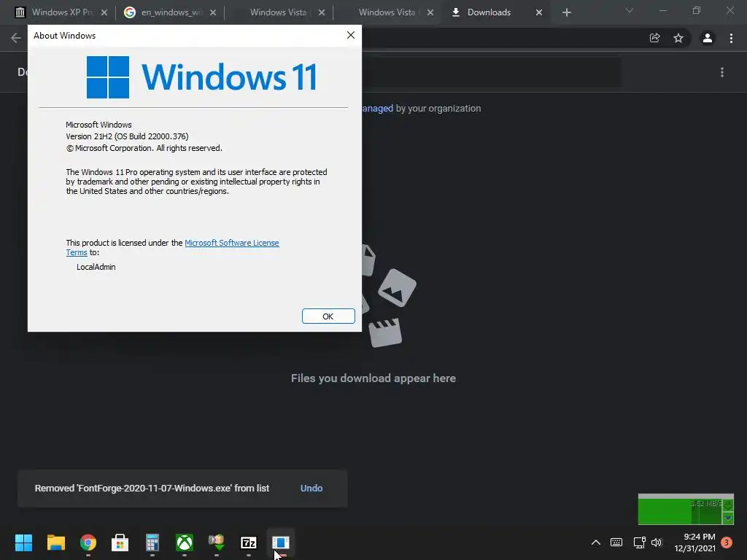Open Downloads page more actions menu
Image resolution: width=747 pixels, height=560 pixels.
pos(722,72)
